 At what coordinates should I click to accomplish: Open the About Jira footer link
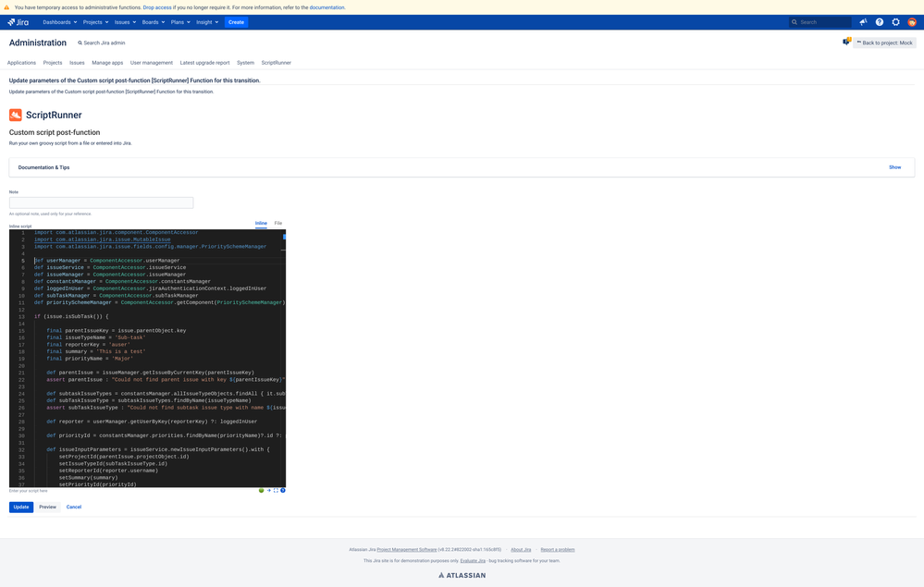[x=521, y=549]
